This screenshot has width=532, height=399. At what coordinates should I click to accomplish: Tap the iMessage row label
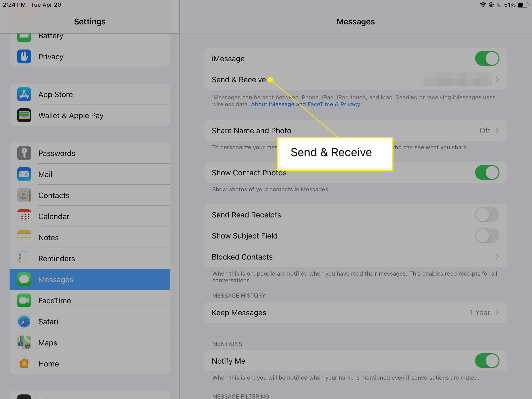[228, 59]
